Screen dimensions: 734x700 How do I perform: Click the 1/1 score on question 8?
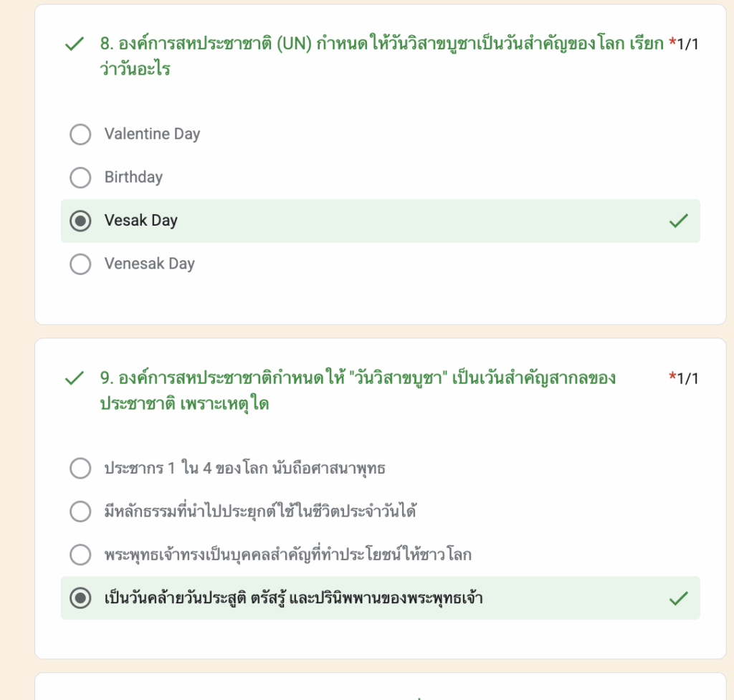click(x=688, y=44)
